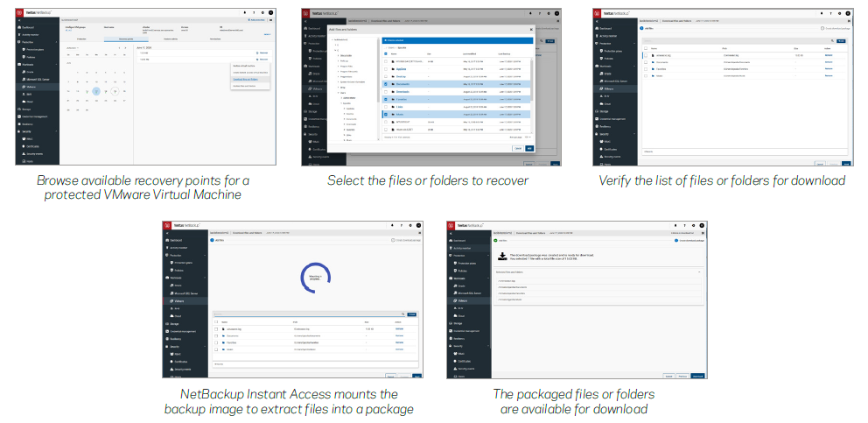This screenshot has height=423, width=868.
Task: Check Documents row checkbox in verify list screenshot
Action: click(646, 62)
